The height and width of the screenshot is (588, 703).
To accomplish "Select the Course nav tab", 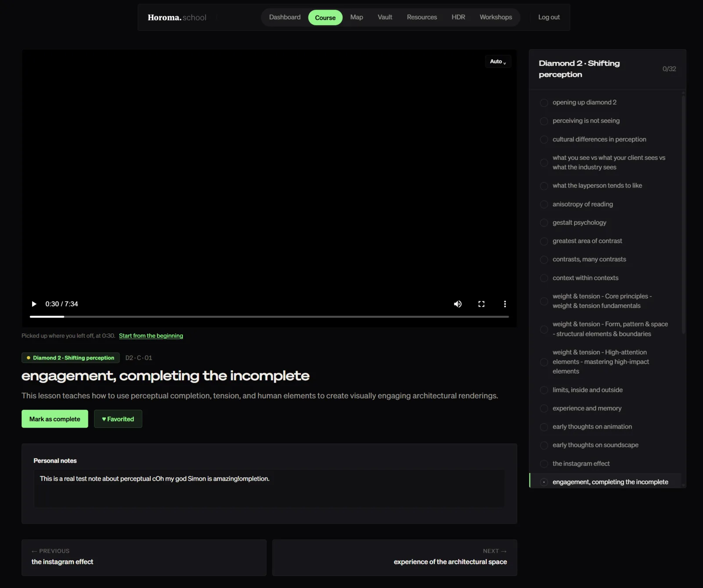I will coord(325,18).
